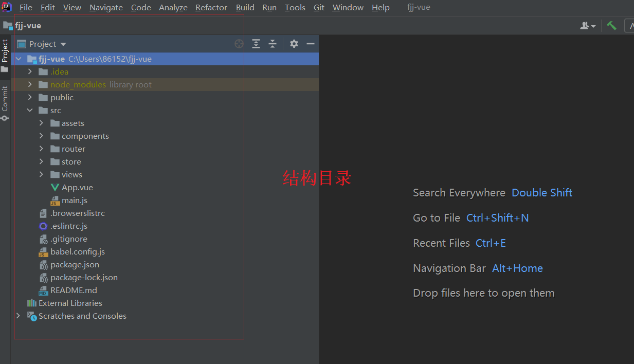
Task: Open the Tools menu
Action: point(295,8)
